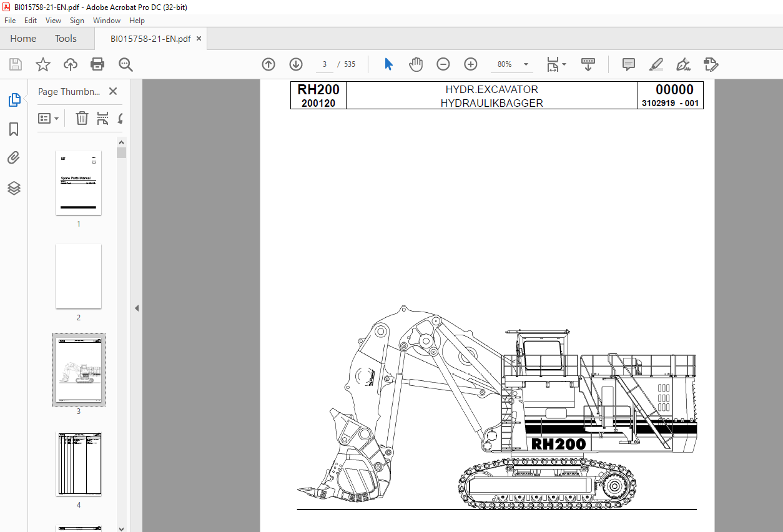Viewport: 783px width, 532px height.
Task: Click the 3102919 - 001 number
Action: pos(670,104)
